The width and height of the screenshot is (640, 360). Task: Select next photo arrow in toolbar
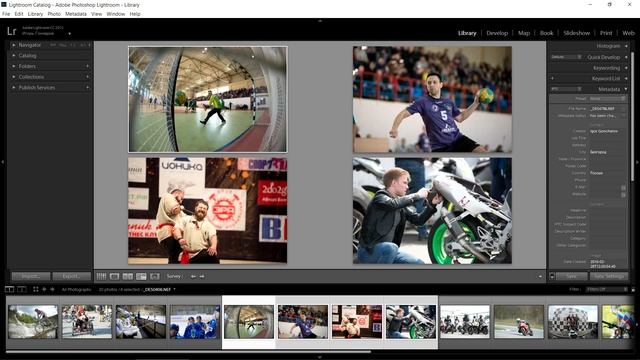pyautogui.click(x=202, y=276)
